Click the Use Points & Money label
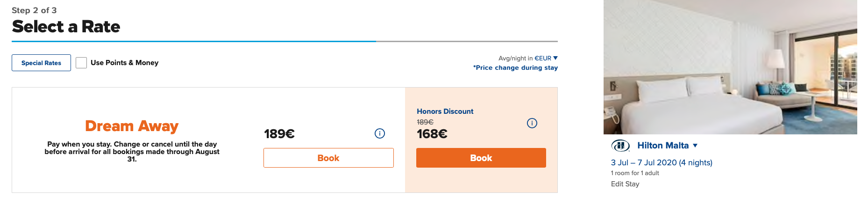The width and height of the screenshot is (868, 199). point(124,63)
